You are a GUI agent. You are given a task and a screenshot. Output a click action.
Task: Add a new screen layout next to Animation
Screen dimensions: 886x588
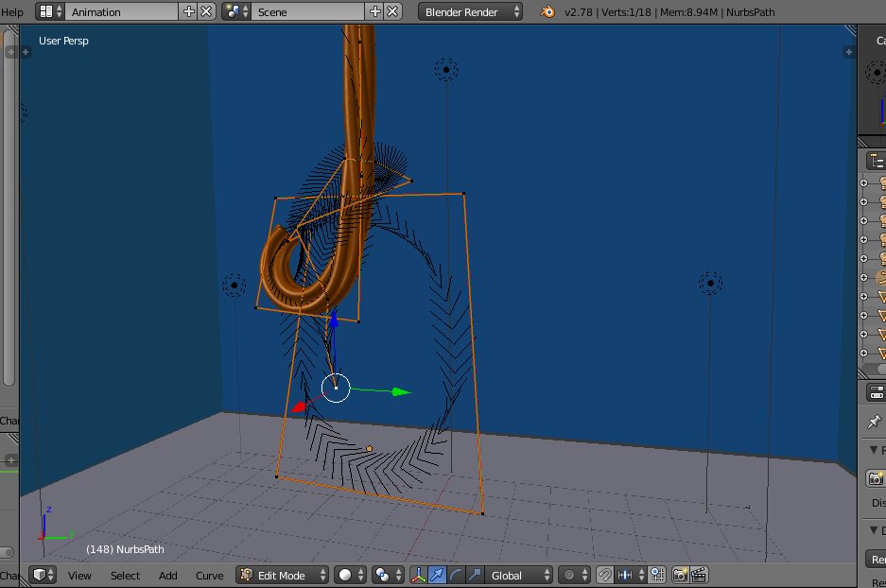pyautogui.click(x=189, y=12)
